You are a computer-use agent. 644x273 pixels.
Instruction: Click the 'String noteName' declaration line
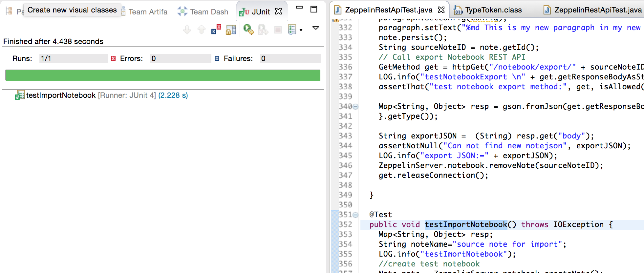pos(472,244)
